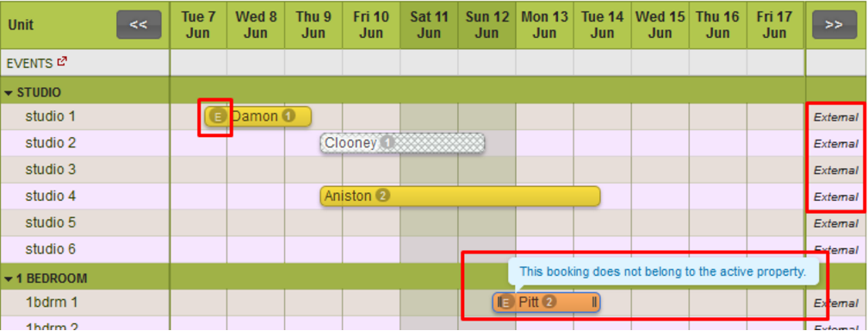Screen dimensions: 868x331
Task: Click guest count badge on Clooney booking
Action: (x=387, y=143)
